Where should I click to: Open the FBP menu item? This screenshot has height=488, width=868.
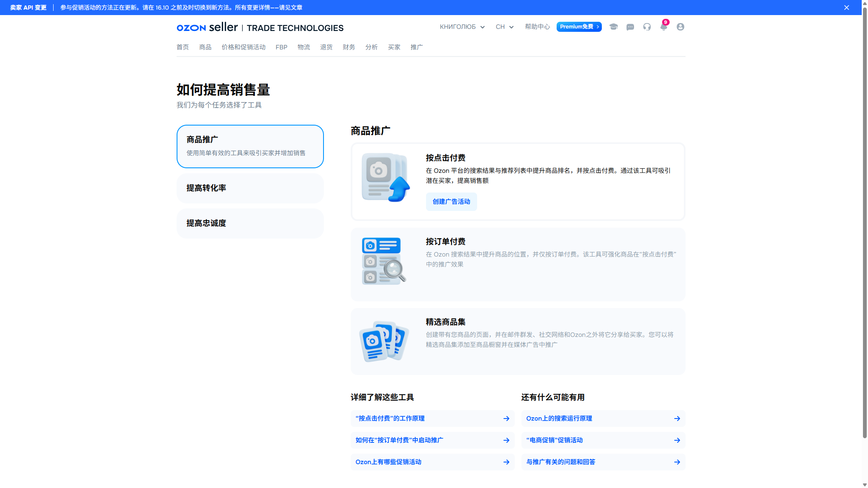tap(282, 47)
